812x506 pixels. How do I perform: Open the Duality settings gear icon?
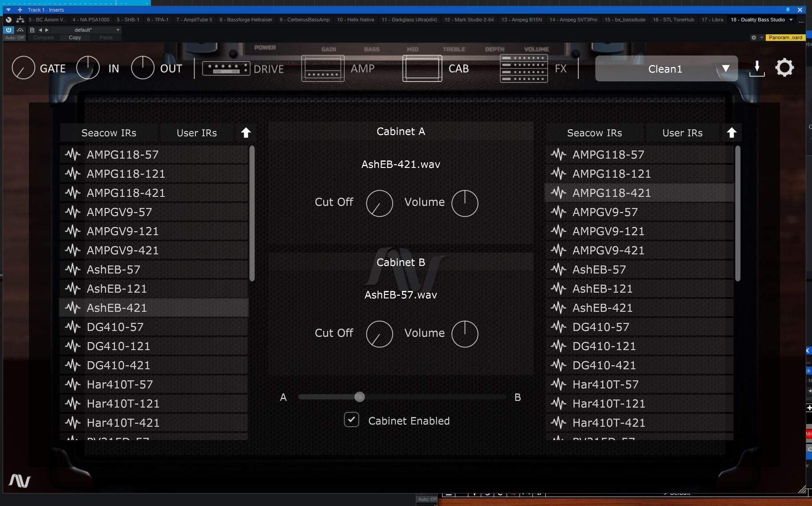784,68
